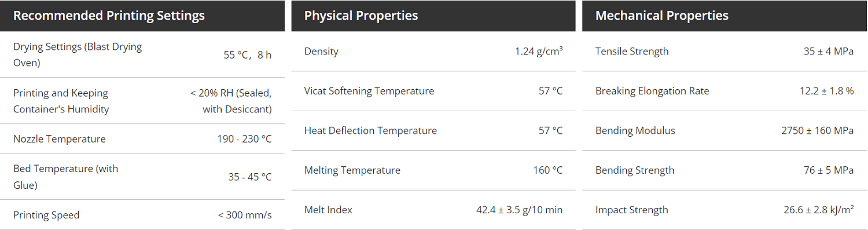This screenshot has height=230, width=868.
Task: Click the Recommended Printing Settings header
Action: tap(109, 16)
